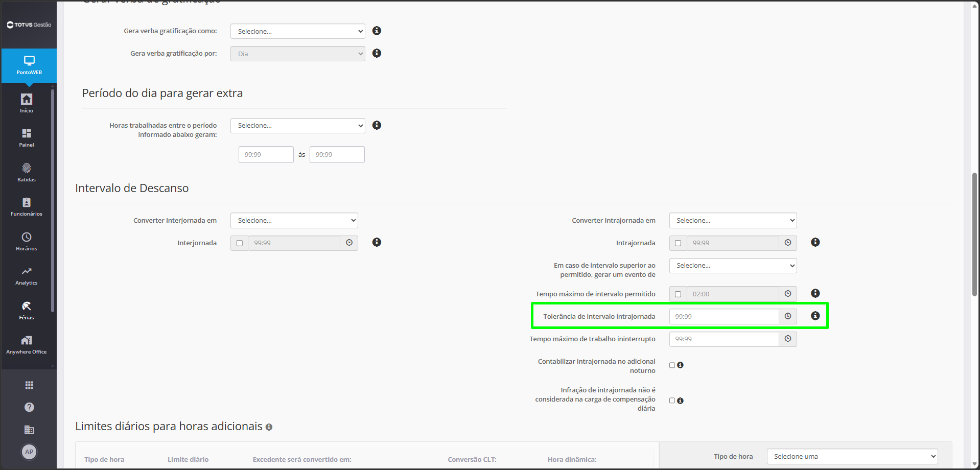Image resolution: width=980 pixels, height=470 pixels.
Task: Click the period end time field after às
Action: pyautogui.click(x=337, y=155)
